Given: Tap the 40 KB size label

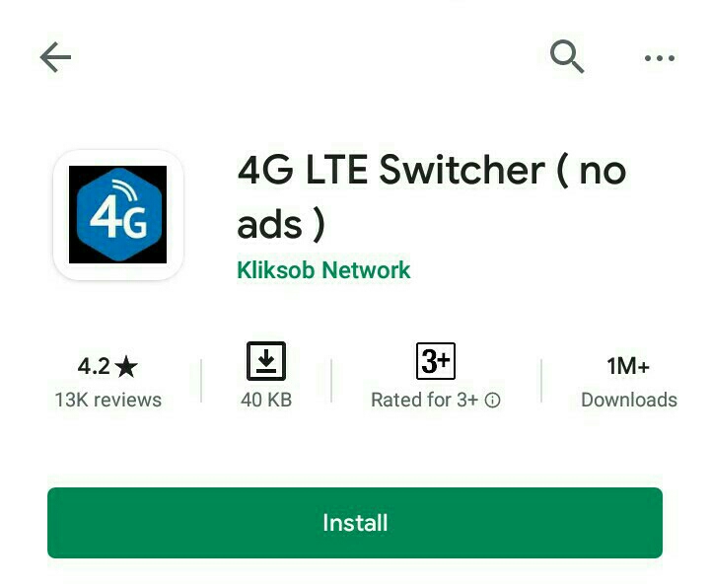Looking at the screenshot, I should [266, 400].
